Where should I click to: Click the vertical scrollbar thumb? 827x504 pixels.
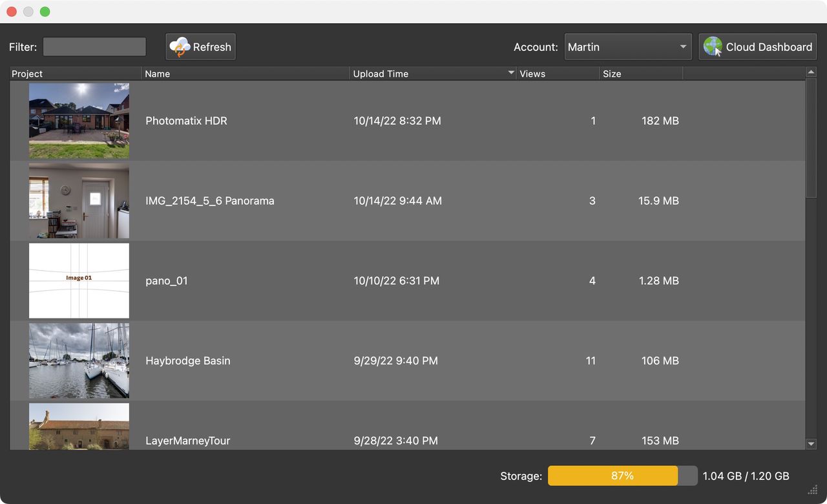[x=811, y=136]
